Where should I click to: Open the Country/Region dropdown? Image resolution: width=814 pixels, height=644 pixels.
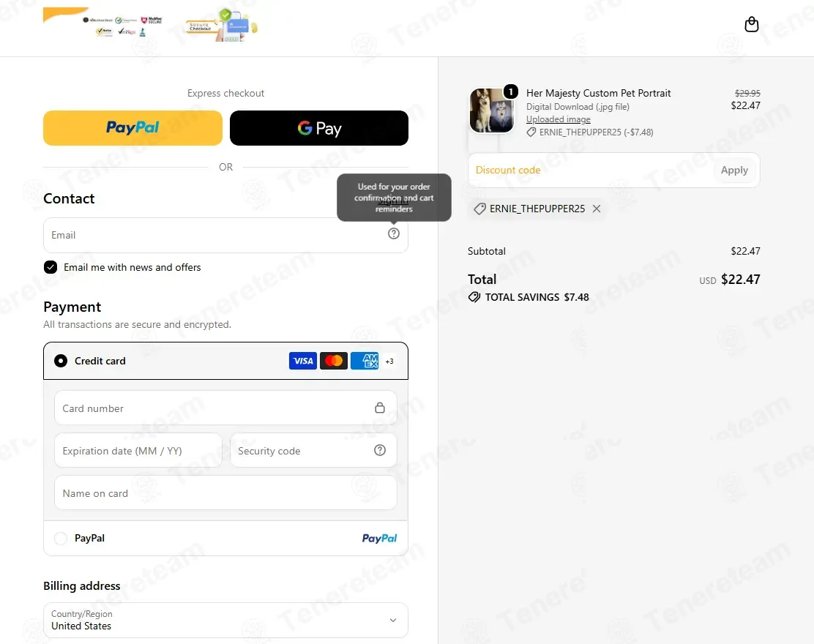tap(225, 620)
